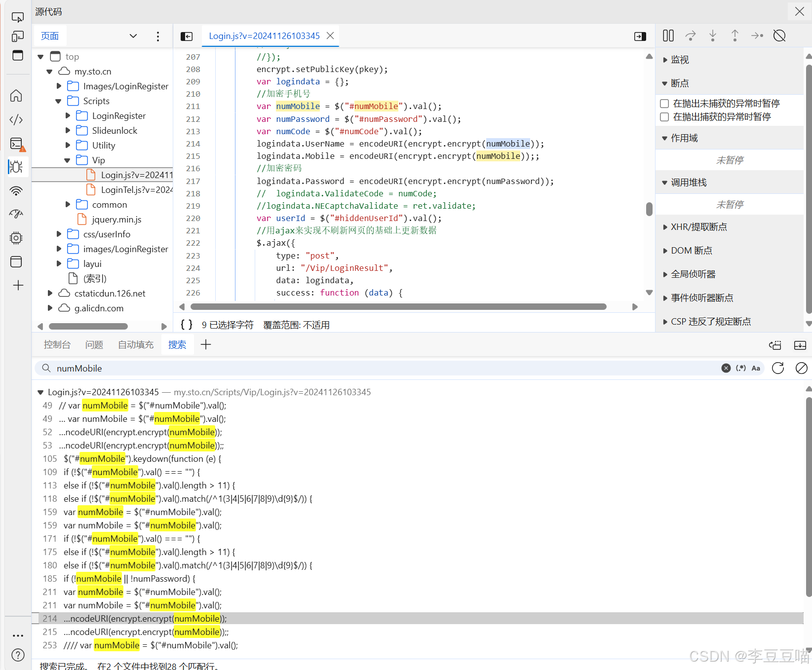Open search result line 214
Screen dimensions: 812x670
(418, 619)
